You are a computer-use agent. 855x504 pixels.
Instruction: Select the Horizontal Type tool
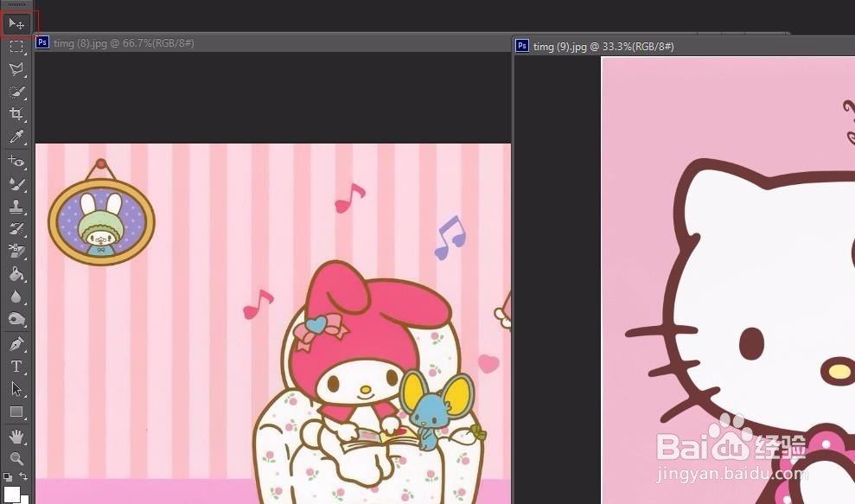click(x=16, y=367)
